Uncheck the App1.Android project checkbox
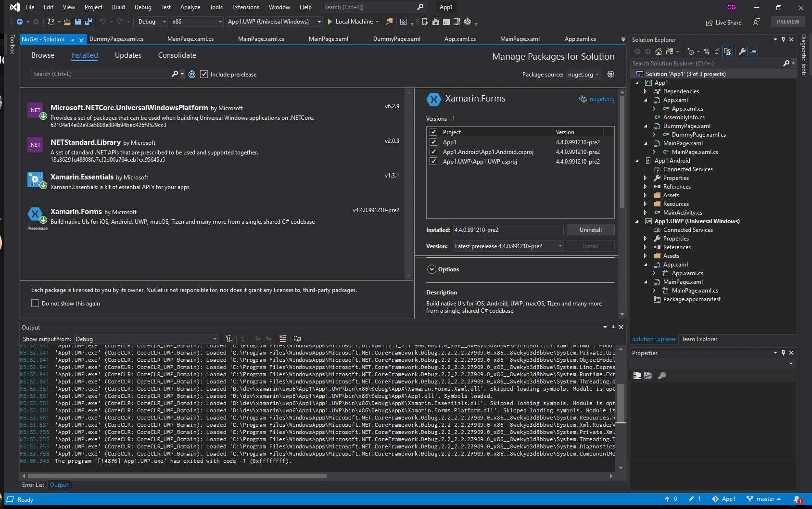This screenshot has height=509, width=812. 433,152
